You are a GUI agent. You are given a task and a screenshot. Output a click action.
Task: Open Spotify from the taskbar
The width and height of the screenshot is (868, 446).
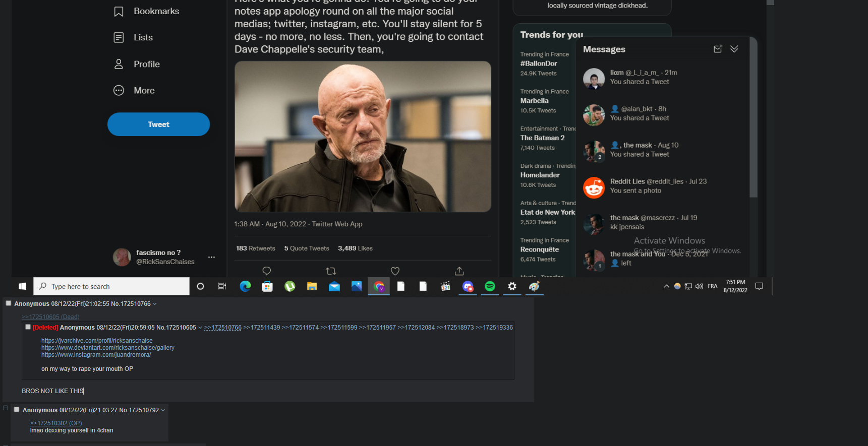[490, 286]
